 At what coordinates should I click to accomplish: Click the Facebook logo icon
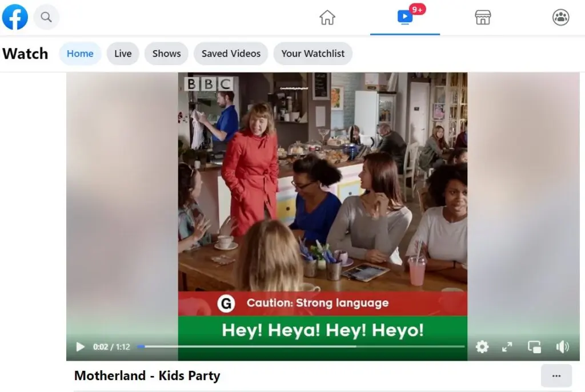coord(15,17)
